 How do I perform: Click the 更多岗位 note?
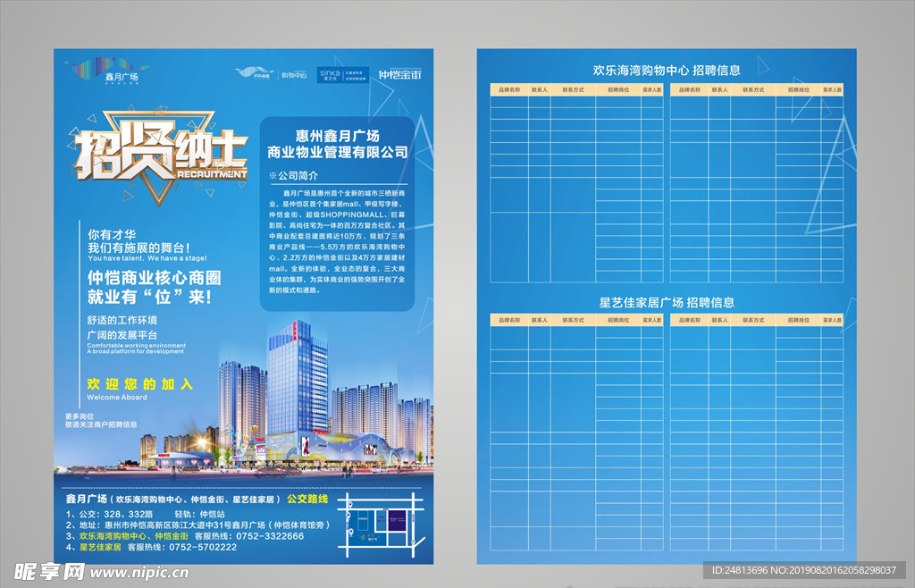80,416
